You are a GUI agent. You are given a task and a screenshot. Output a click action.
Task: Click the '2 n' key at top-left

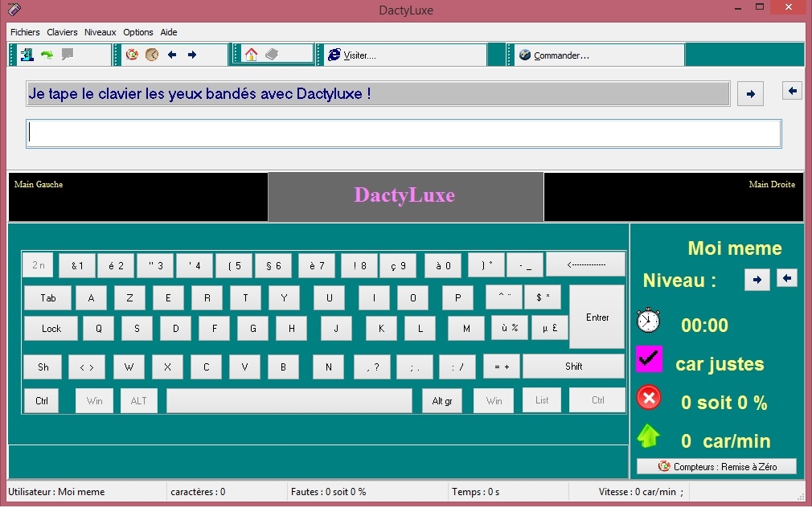tap(39, 264)
